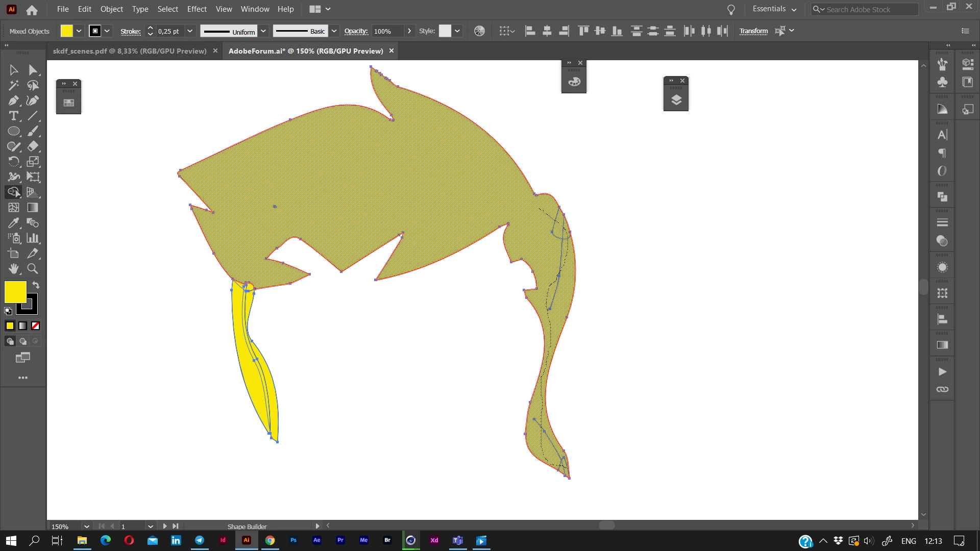Select the Eyedropper tool
The image size is (980, 551).
(13, 223)
